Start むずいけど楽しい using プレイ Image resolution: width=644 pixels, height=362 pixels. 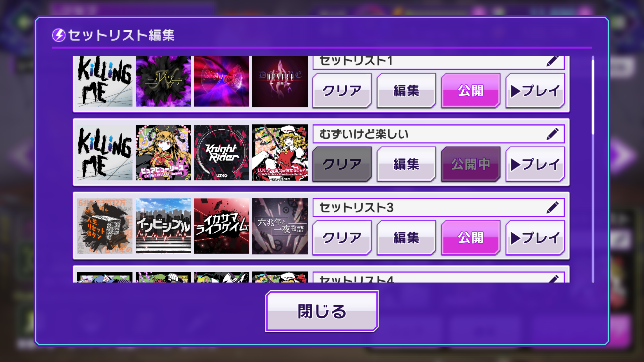click(535, 164)
